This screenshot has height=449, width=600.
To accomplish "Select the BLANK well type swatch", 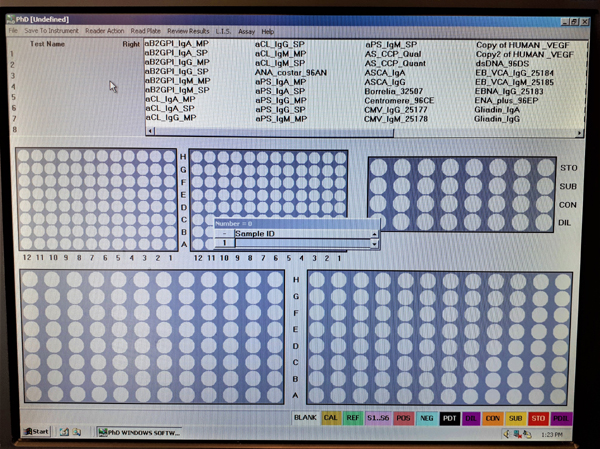I will (305, 417).
